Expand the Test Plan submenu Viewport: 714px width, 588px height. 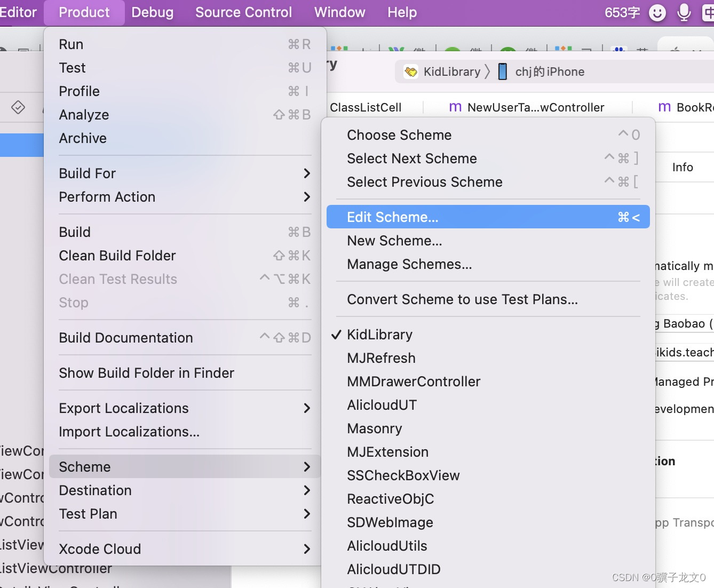pyautogui.click(x=185, y=514)
